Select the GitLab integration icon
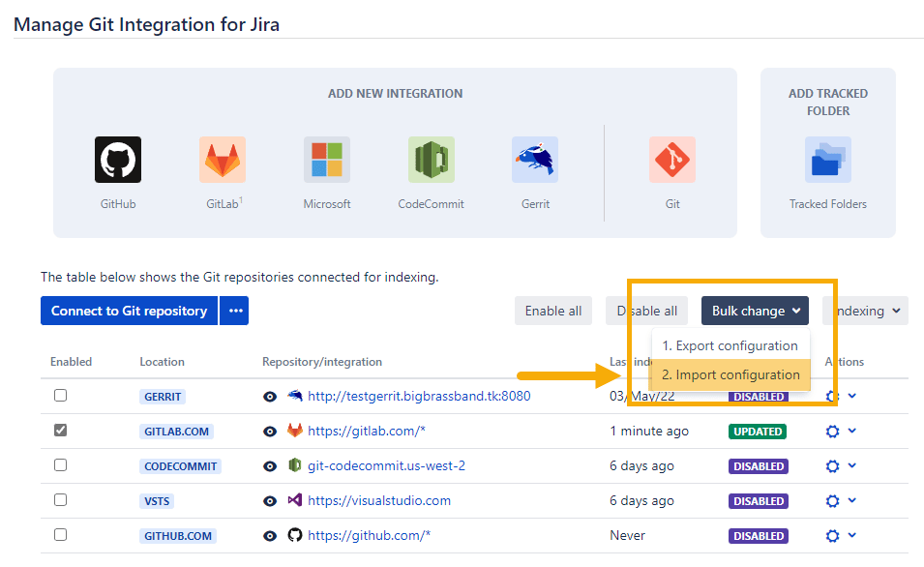Image resolution: width=924 pixels, height=567 pixels. pos(223,160)
